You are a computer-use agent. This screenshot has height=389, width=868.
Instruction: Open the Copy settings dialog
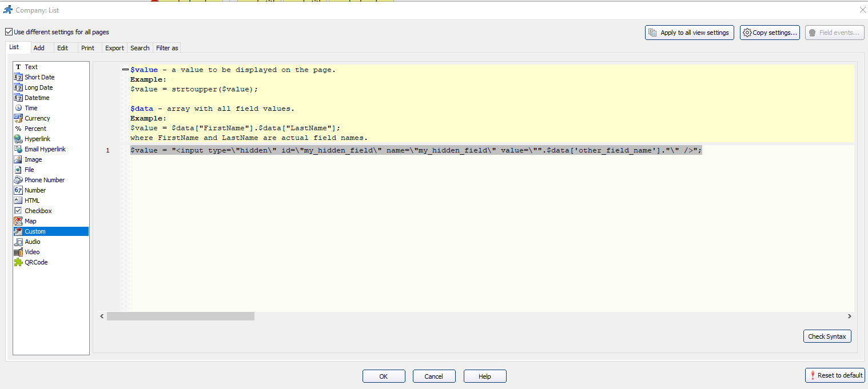(x=770, y=33)
